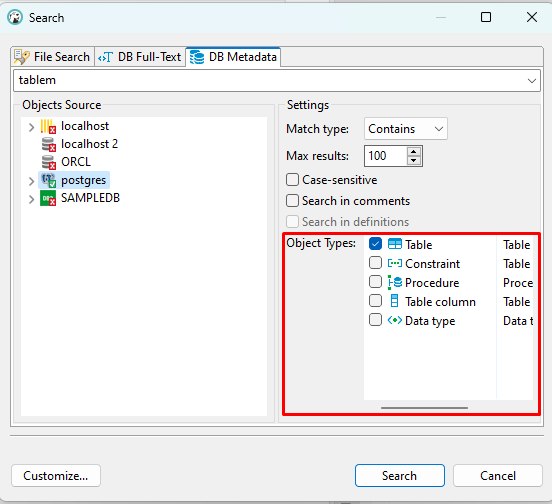Click the Max results value field
This screenshot has width=552, height=504.
[386, 156]
